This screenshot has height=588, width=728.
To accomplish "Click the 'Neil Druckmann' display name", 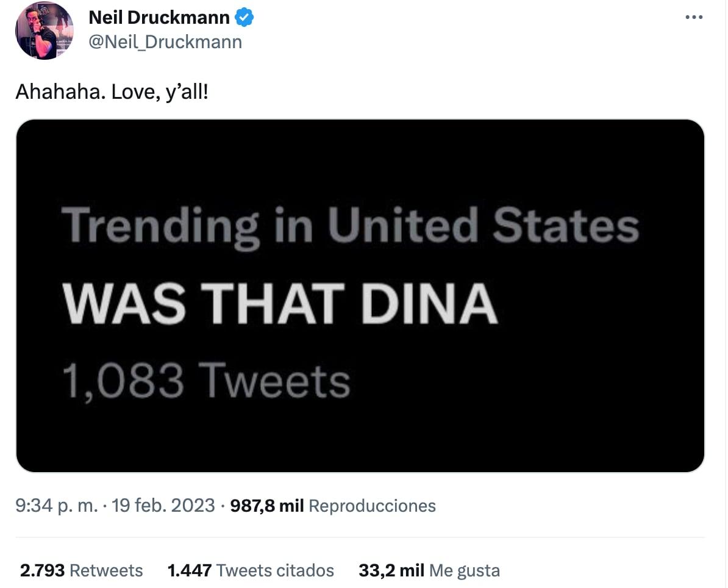I will click(x=160, y=17).
